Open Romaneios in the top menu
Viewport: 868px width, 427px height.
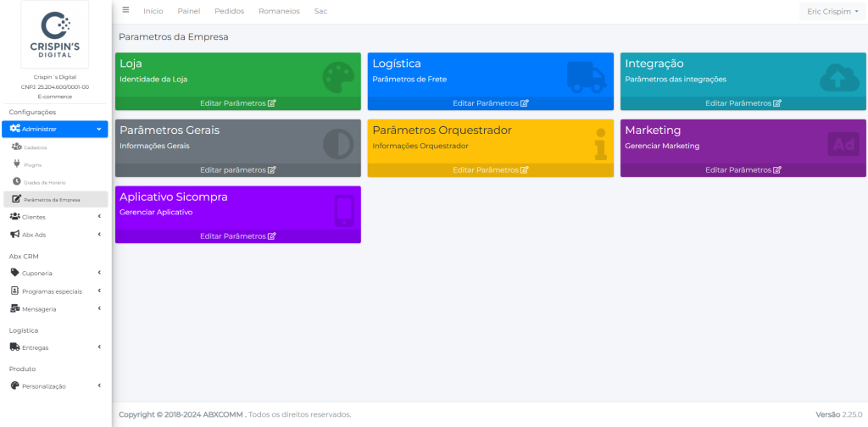(279, 11)
